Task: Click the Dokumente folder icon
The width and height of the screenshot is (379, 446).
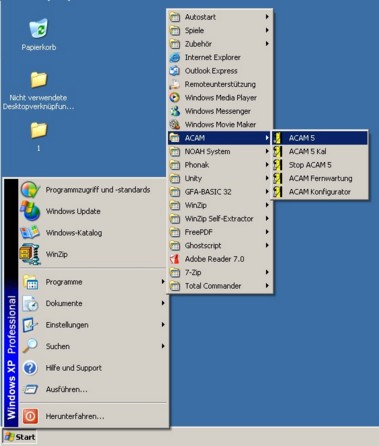Action: click(x=30, y=303)
